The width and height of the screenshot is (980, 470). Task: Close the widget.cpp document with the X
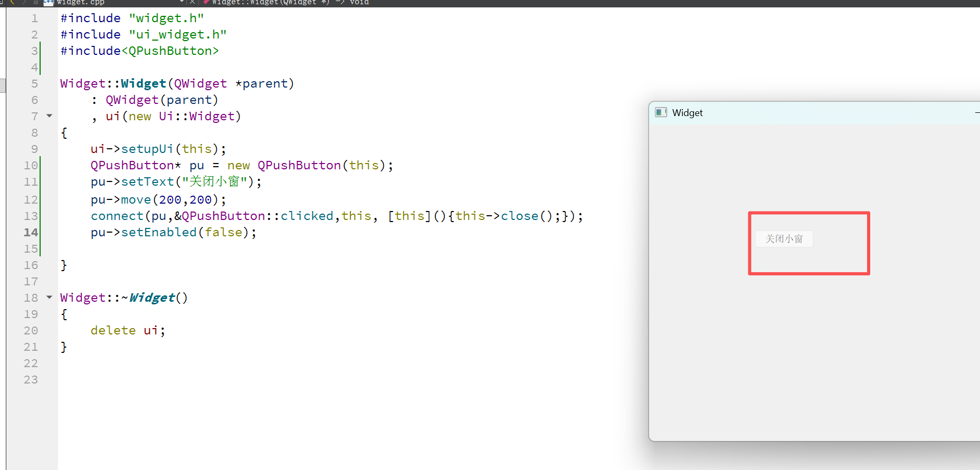(x=193, y=2)
